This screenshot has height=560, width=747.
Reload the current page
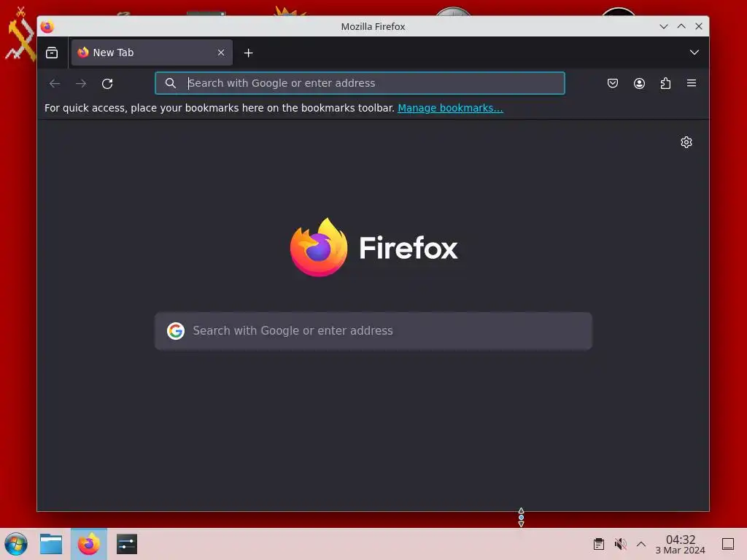(x=107, y=84)
